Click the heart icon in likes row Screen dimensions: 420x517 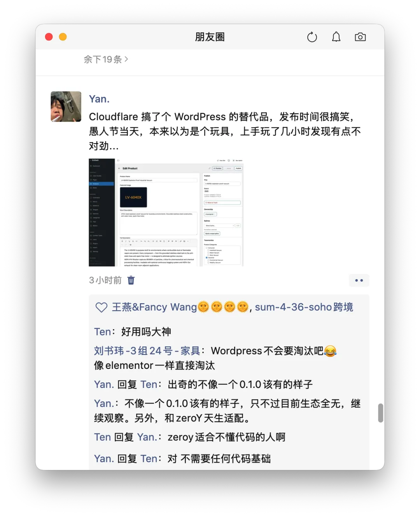[101, 307]
